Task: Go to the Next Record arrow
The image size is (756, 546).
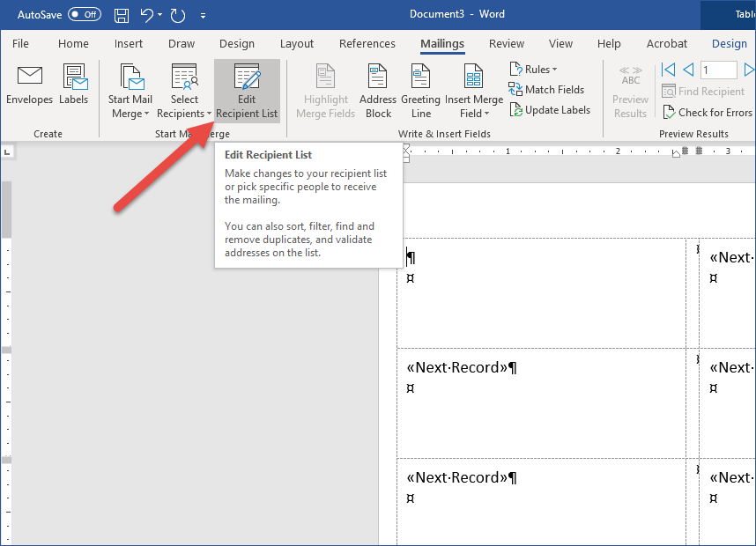Action: [x=749, y=70]
